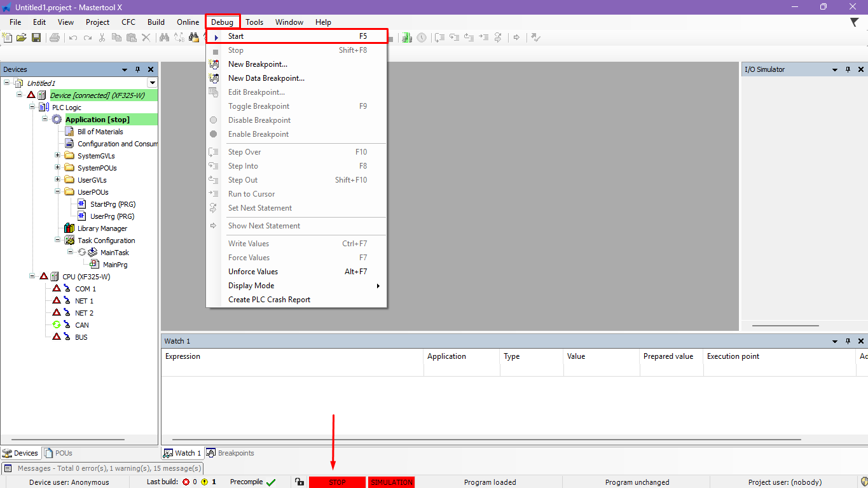Select UserPrg (PRG) in the device tree
Image resolution: width=868 pixels, height=488 pixels.
click(x=113, y=216)
